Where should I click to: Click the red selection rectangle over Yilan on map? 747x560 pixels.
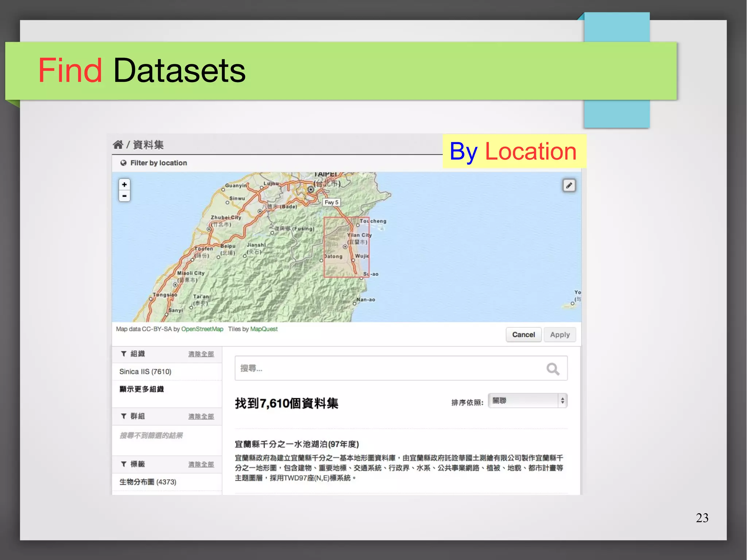(347, 247)
